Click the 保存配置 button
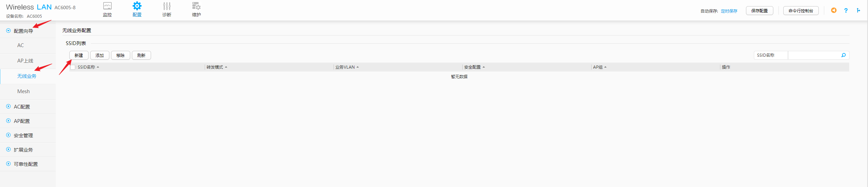 (759, 11)
